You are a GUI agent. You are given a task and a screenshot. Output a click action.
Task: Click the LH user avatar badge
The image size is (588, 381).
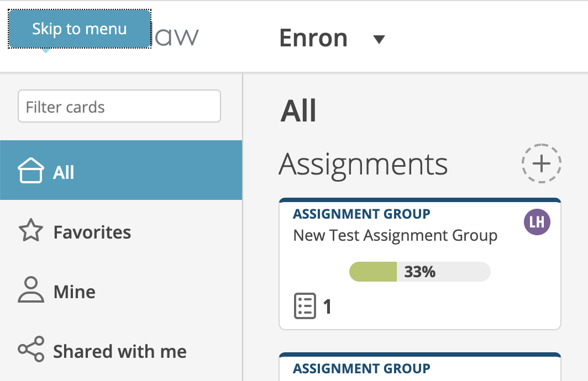537,222
